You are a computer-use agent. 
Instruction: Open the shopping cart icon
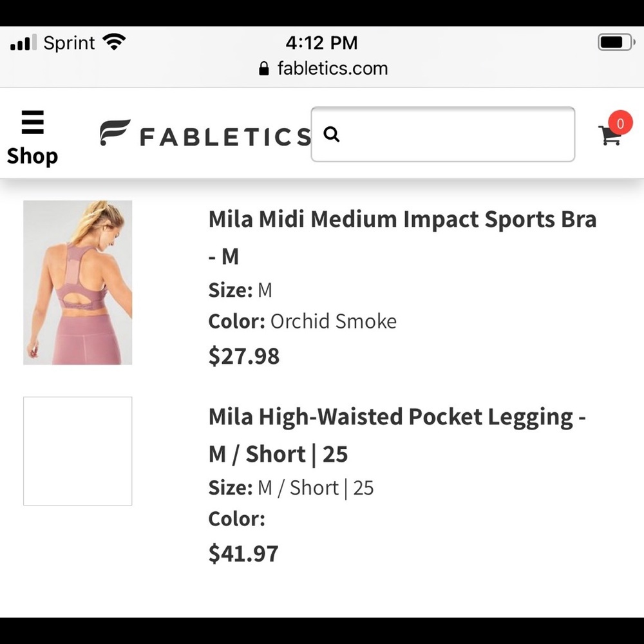click(x=609, y=137)
